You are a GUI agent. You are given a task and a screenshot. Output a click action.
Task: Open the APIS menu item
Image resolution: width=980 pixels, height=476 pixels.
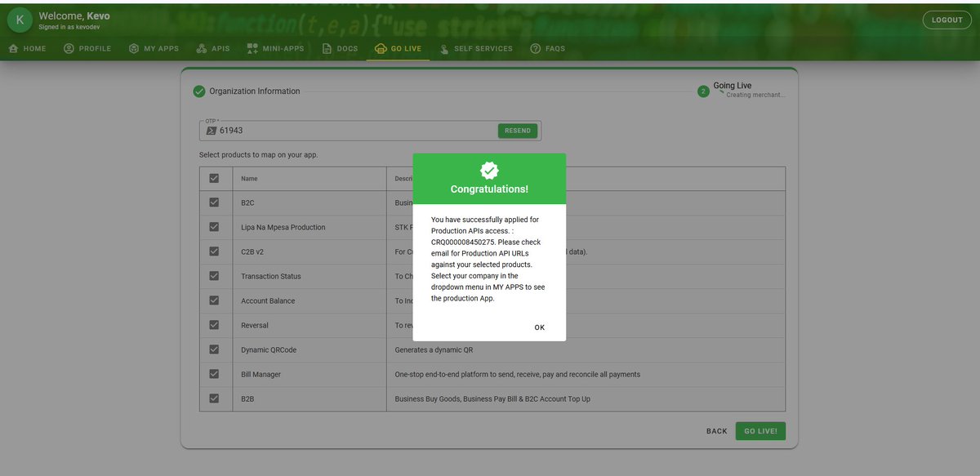click(x=213, y=49)
